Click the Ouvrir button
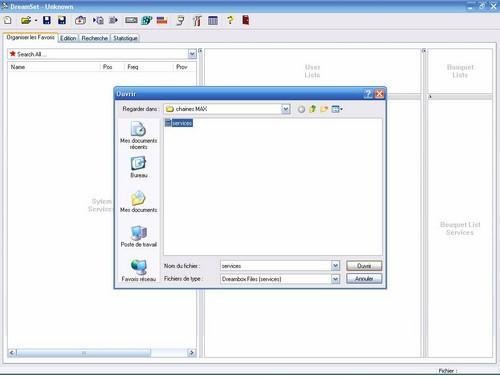Screen dimensions: 500x377 pos(364,266)
